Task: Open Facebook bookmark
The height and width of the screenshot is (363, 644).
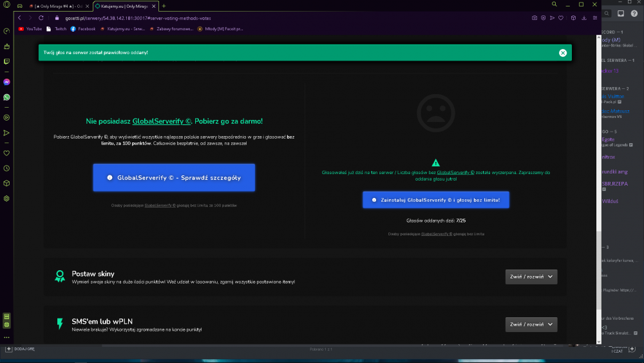Action: tap(83, 29)
